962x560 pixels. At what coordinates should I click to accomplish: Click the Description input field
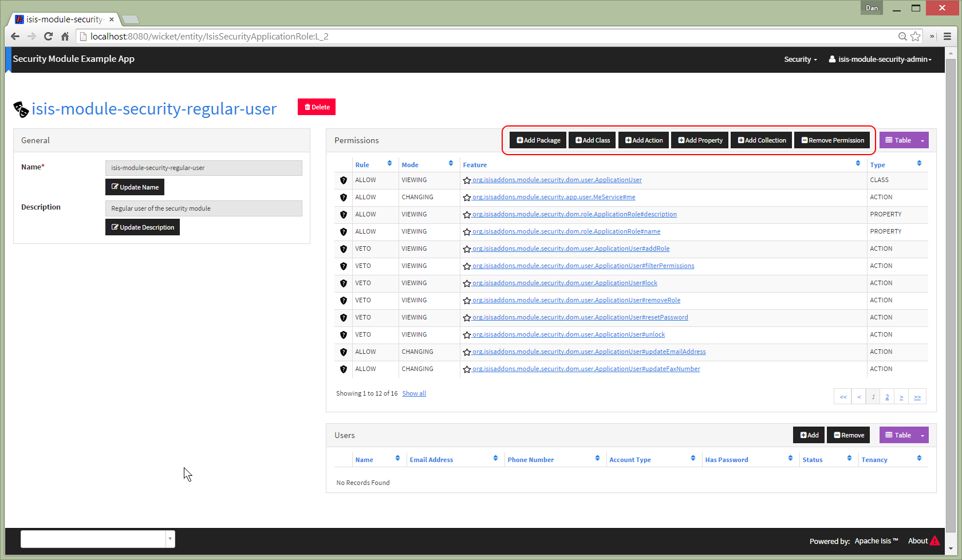[x=204, y=208]
